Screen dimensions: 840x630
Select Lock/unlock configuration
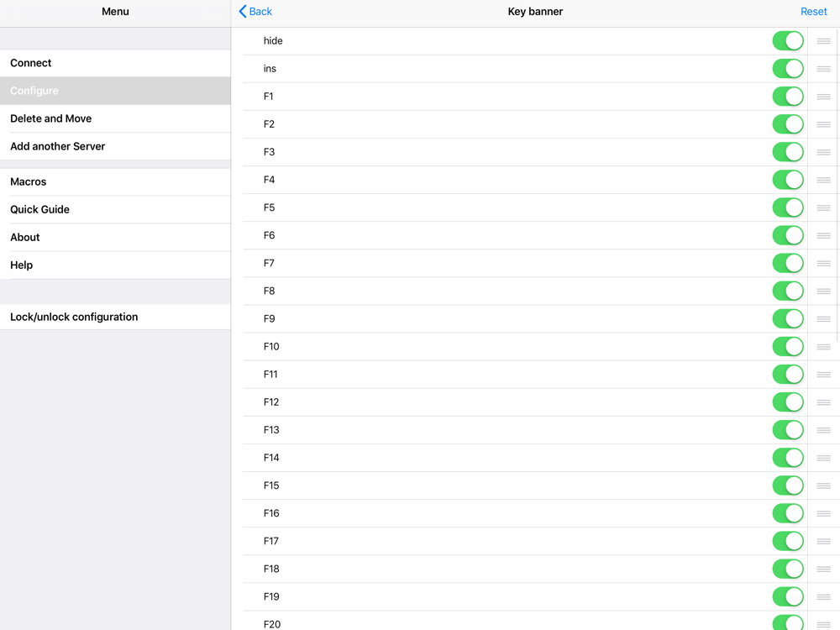tap(115, 318)
